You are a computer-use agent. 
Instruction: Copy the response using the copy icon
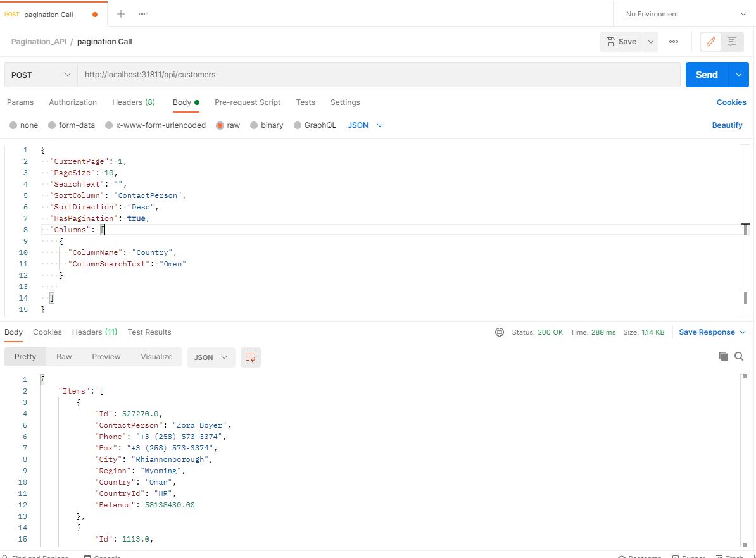click(x=723, y=356)
